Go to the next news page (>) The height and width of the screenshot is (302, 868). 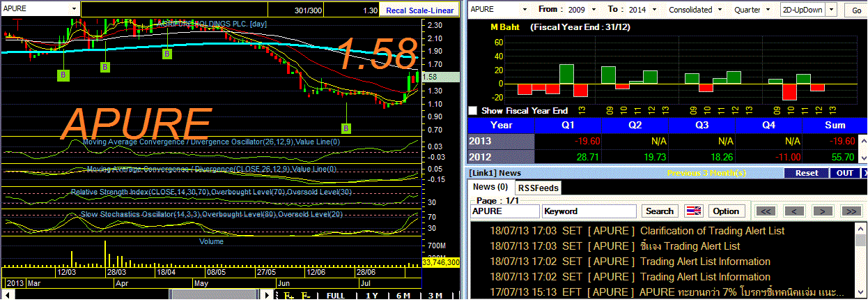[x=823, y=211]
